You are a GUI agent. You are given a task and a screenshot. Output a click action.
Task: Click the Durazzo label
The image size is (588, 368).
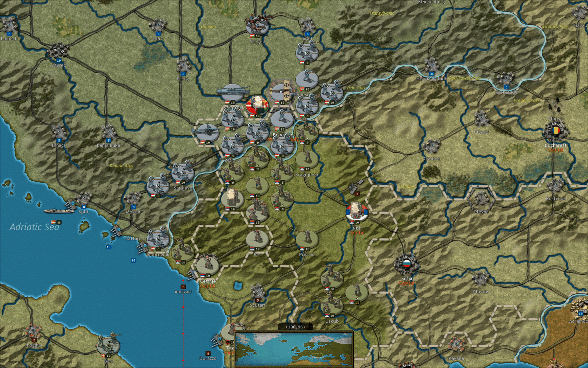click(208, 358)
